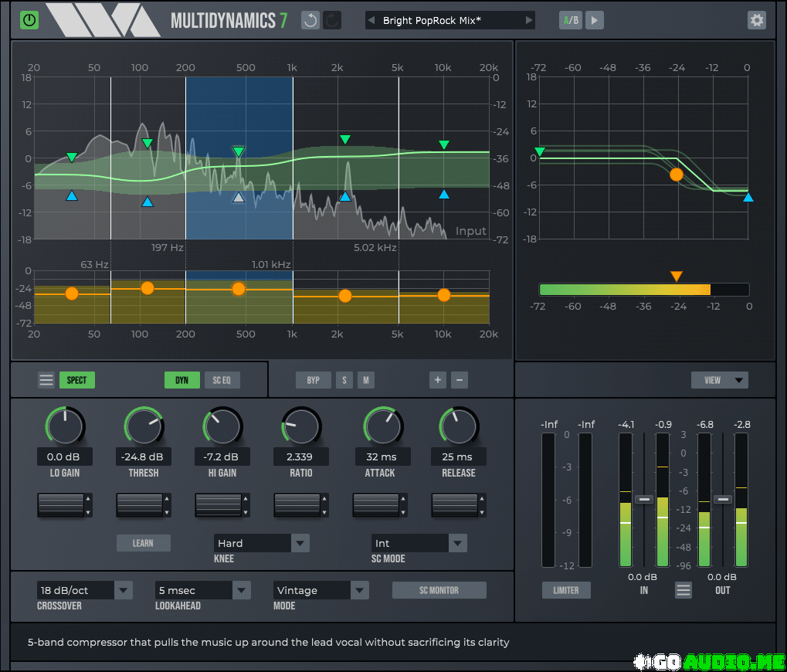The image size is (787, 672).
Task: Open the Bright PopRock Mix preset menu
Action: [x=449, y=20]
